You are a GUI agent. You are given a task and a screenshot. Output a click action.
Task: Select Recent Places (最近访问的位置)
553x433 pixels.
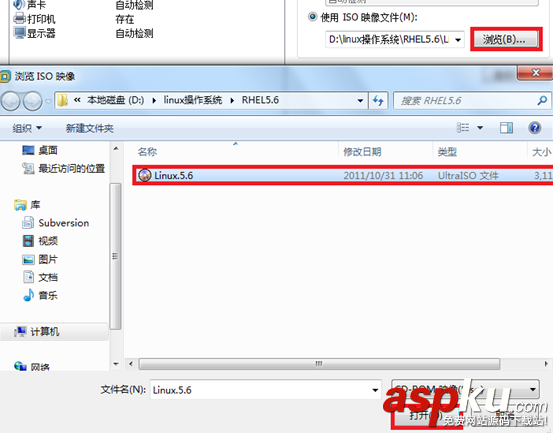click(x=63, y=169)
